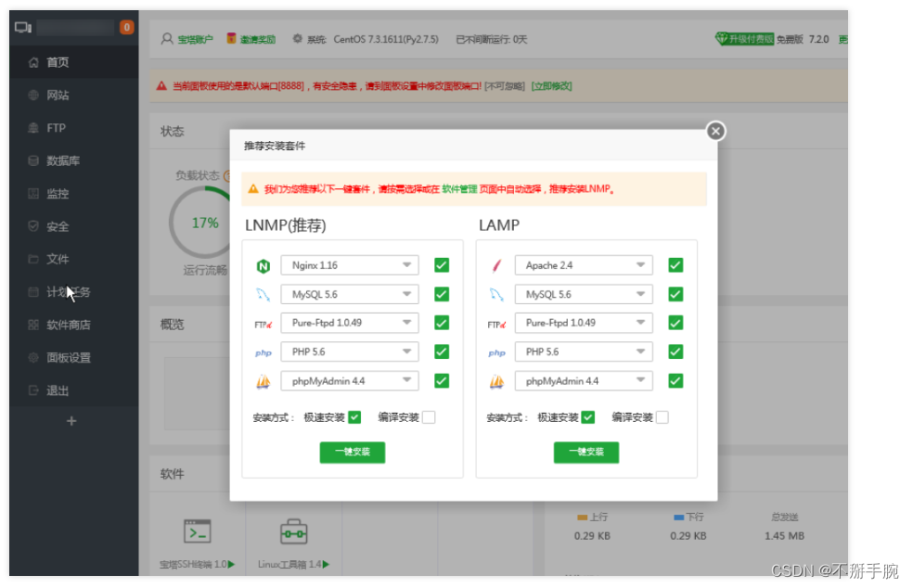Click the 邀请奖励 gift icon

click(231, 38)
